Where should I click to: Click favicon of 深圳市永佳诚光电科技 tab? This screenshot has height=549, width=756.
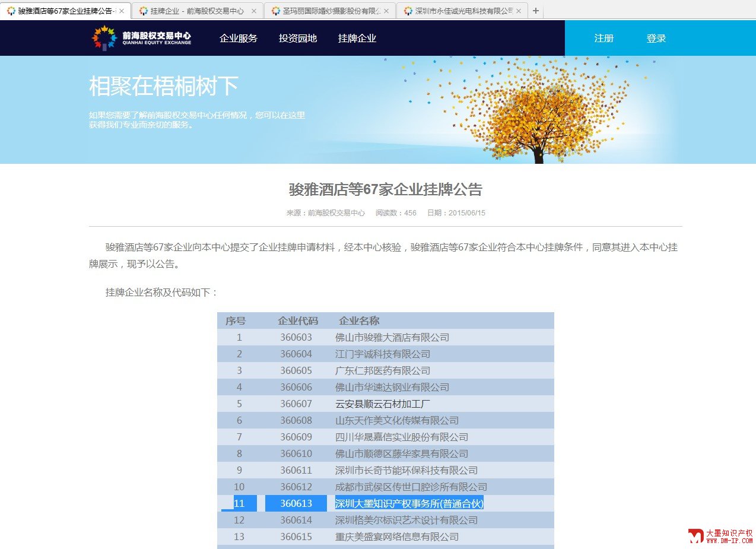408,11
